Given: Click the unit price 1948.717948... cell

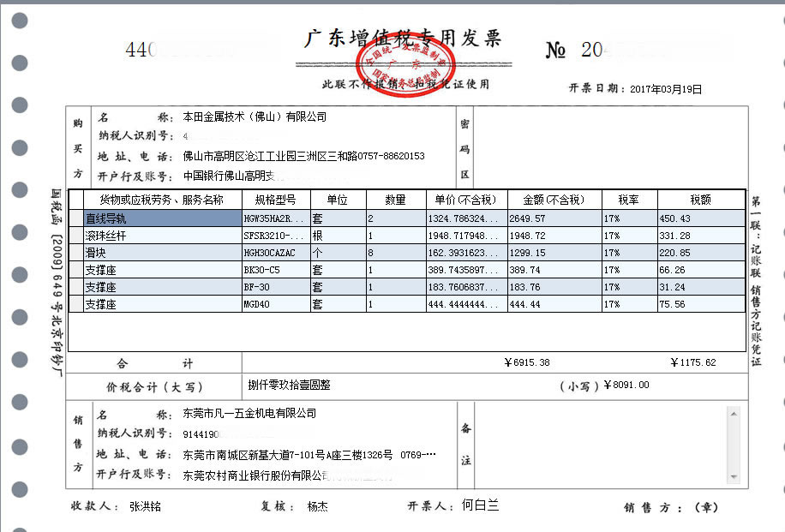Looking at the screenshot, I should click(466, 236).
